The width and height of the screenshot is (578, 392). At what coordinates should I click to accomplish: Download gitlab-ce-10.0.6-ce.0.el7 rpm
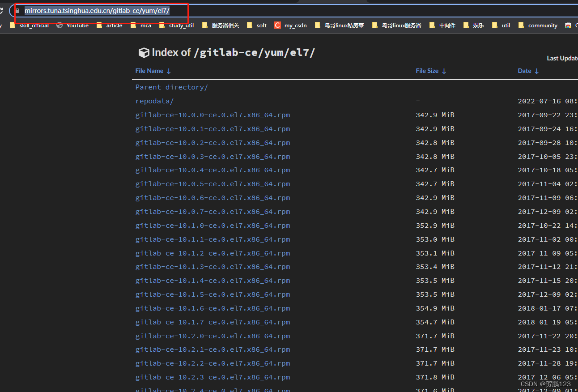[x=212, y=198]
